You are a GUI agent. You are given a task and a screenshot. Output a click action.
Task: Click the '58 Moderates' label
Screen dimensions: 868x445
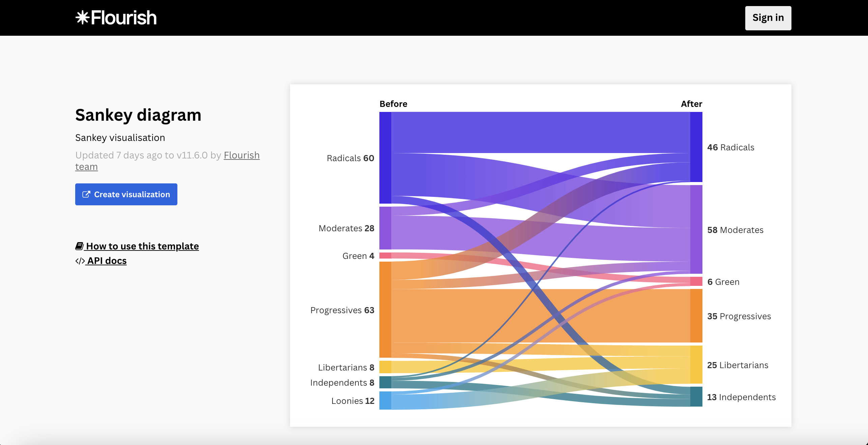pyautogui.click(x=735, y=230)
